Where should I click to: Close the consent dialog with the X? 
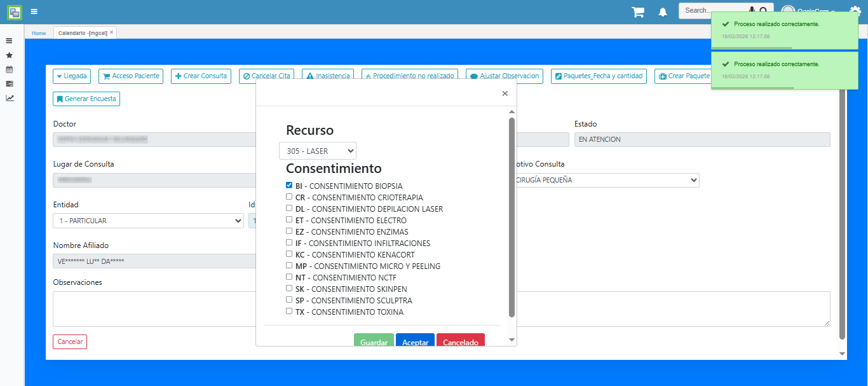click(505, 93)
